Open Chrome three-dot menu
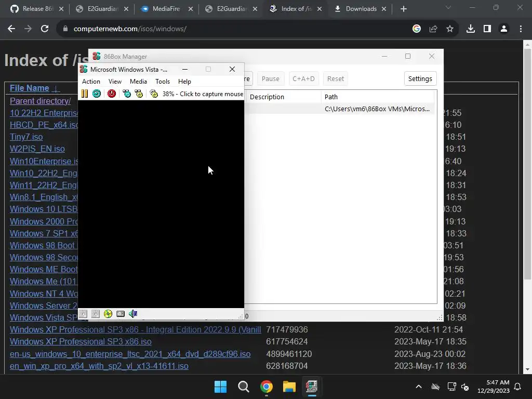The width and height of the screenshot is (532, 399). pyautogui.click(x=521, y=29)
